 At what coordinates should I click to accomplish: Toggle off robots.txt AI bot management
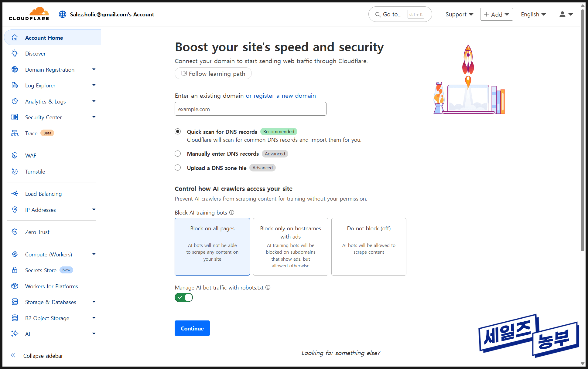pyautogui.click(x=184, y=297)
